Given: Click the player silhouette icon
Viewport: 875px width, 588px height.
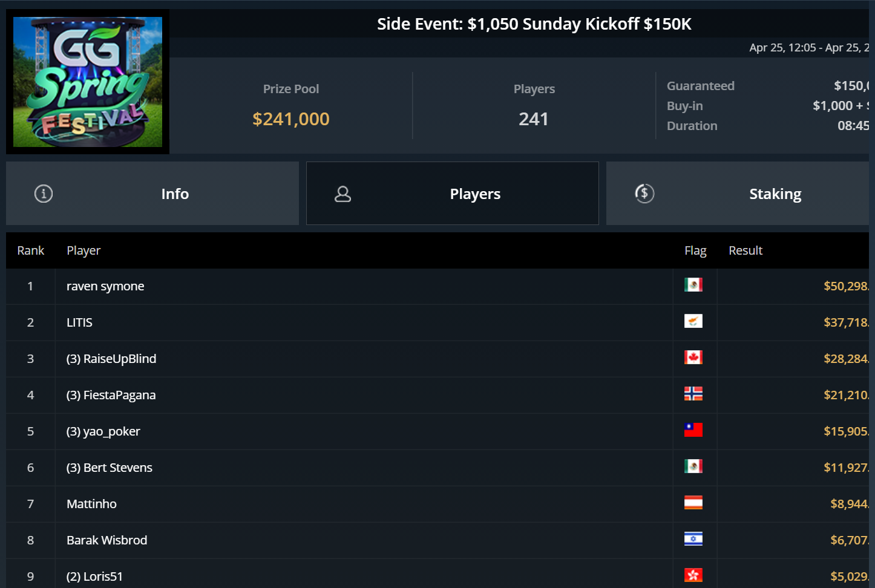Looking at the screenshot, I should point(343,194).
